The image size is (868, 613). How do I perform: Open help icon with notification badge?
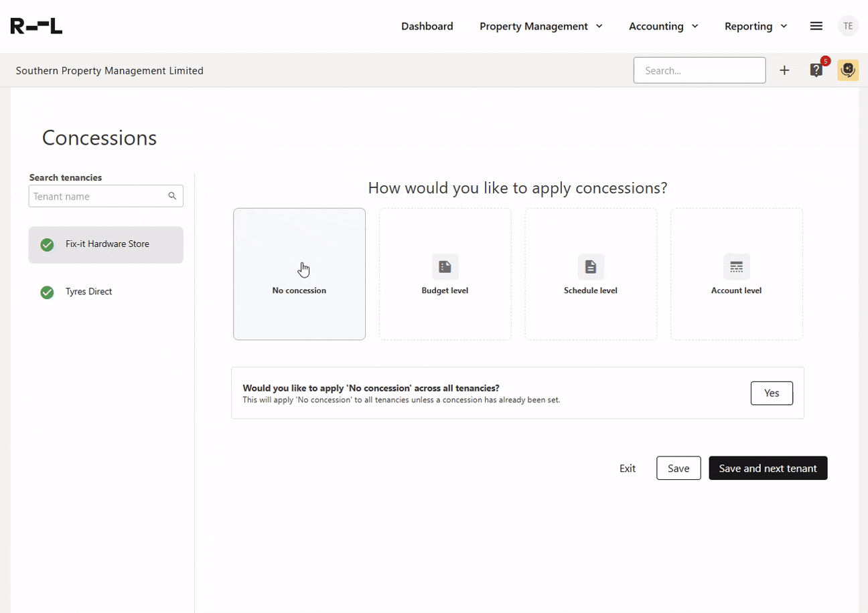pyautogui.click(x=816, y=70)
